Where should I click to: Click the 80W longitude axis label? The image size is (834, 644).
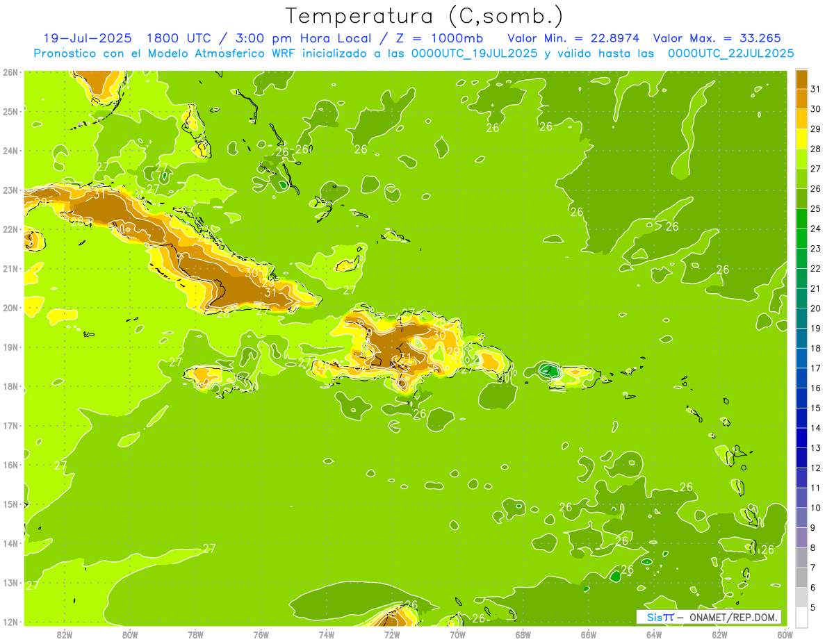[x=130, y=634]
